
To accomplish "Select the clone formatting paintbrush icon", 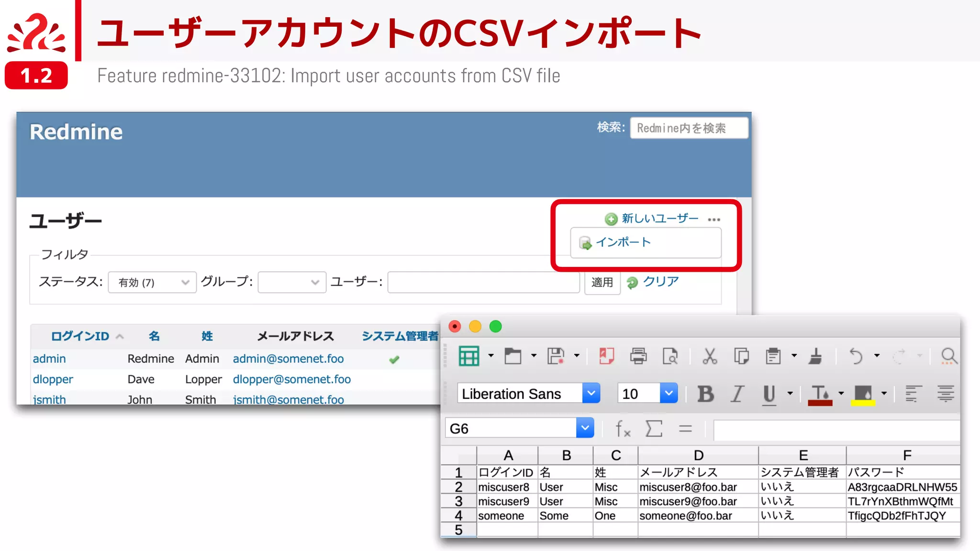I will tap(815, 356).
